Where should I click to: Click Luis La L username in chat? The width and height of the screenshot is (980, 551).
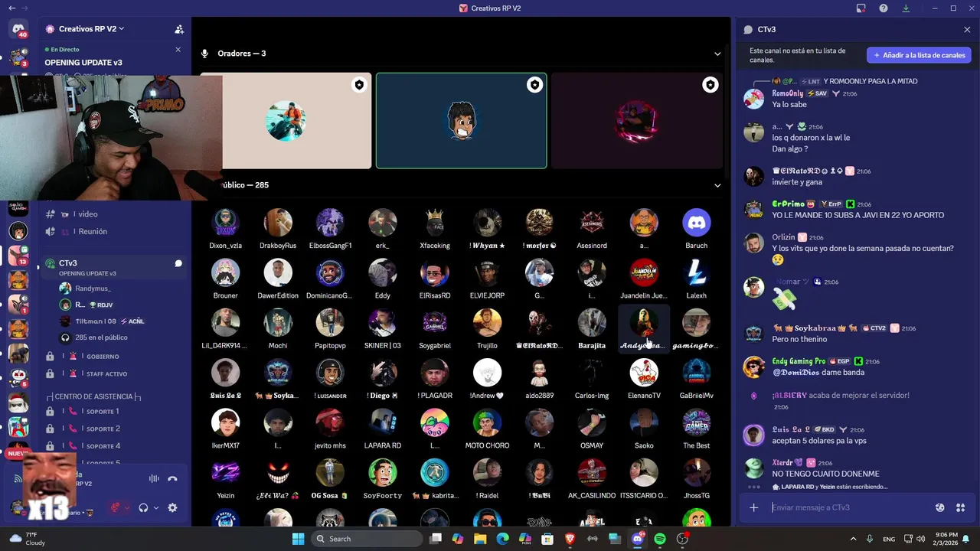coord(790,430)
